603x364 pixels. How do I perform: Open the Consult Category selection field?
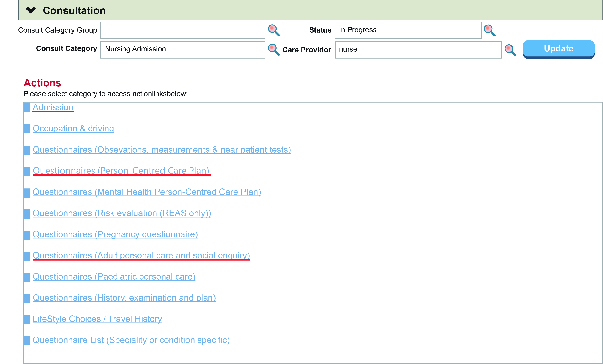pos(182,49)
